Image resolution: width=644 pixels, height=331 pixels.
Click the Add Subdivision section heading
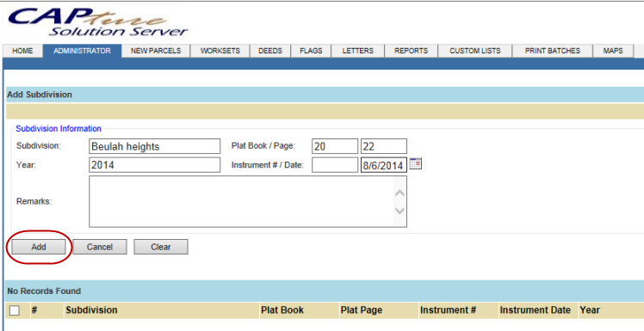[40, 95]
